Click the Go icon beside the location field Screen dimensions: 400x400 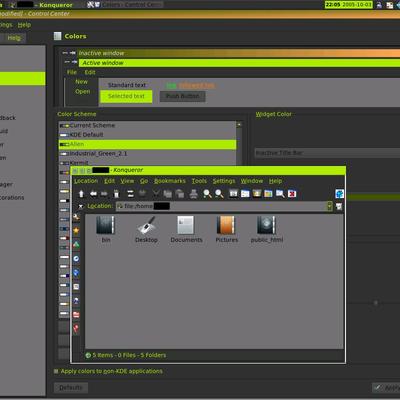point(339,207)
